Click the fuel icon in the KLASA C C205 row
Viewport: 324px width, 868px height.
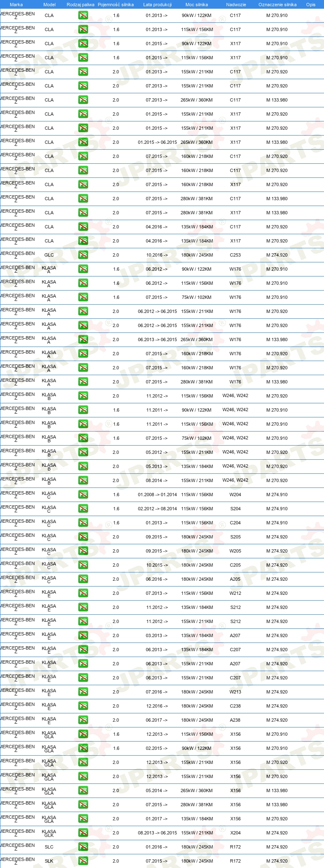click(x=83, y=565)
